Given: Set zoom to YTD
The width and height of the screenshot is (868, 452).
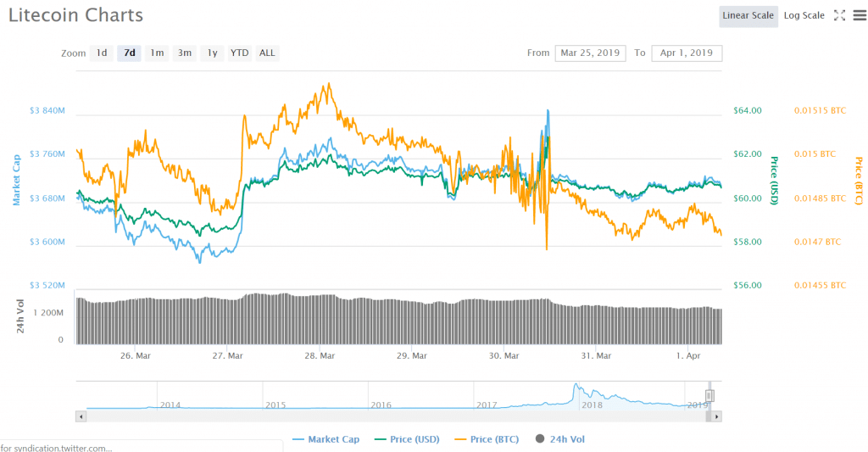Looking at the screenshot, I should [240, 53].
